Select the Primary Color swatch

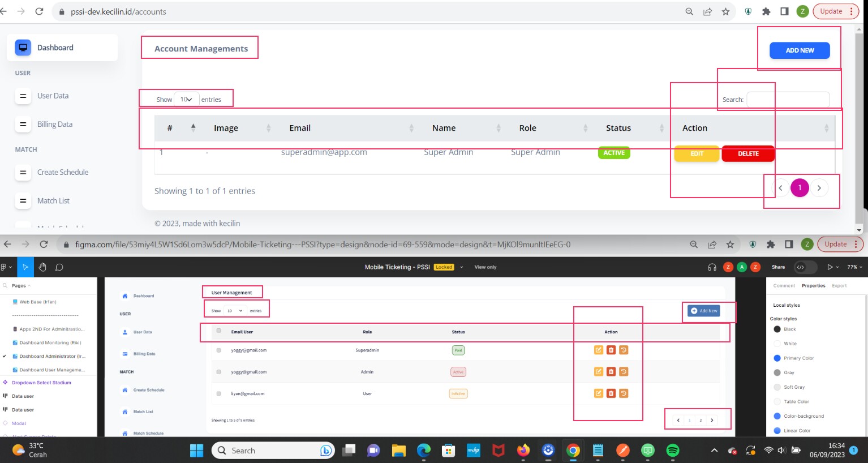pos(777,358)
